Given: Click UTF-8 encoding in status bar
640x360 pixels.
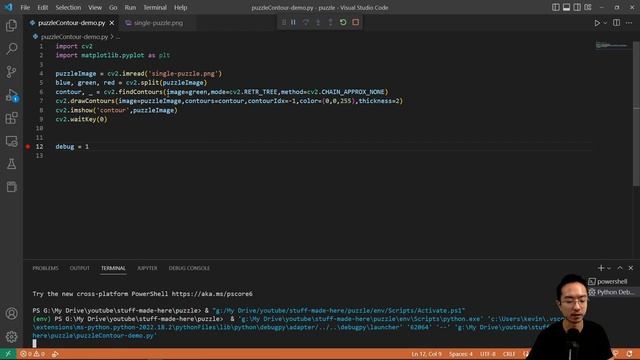Looking at the screenshot, I should (x=488, y=354).
